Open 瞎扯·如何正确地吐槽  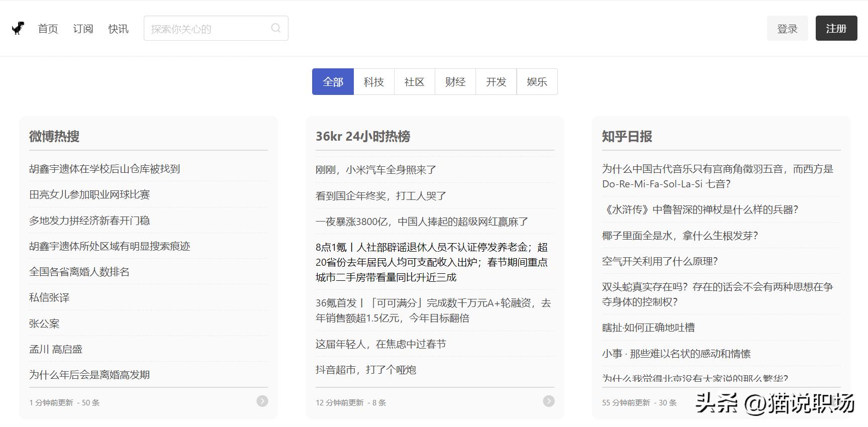(648, 328)
